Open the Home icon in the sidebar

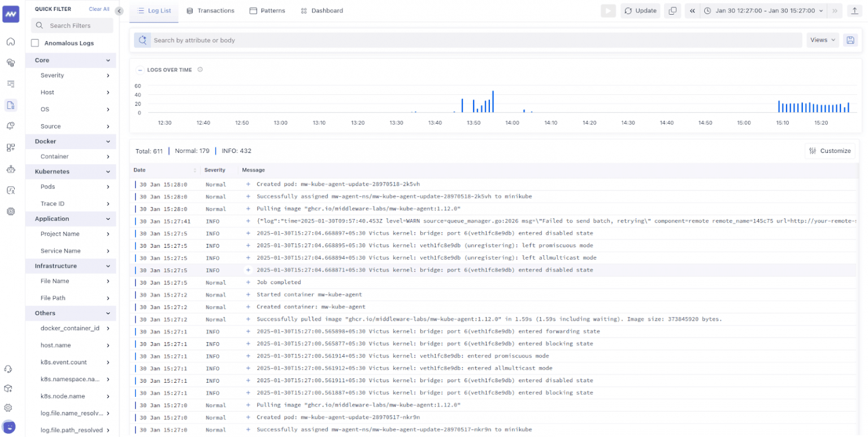click(10, 41)
